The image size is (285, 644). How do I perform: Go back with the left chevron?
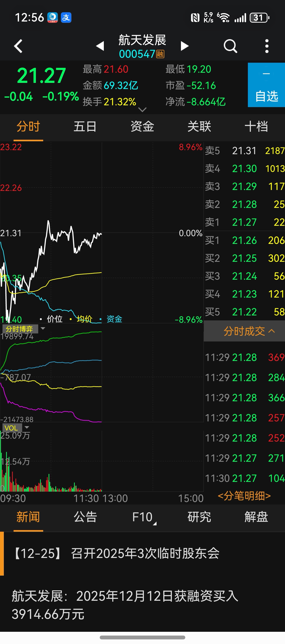[18, 46]
